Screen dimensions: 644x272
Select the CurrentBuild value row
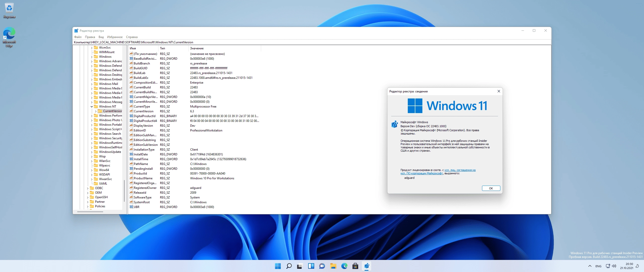tap(194, 87)
